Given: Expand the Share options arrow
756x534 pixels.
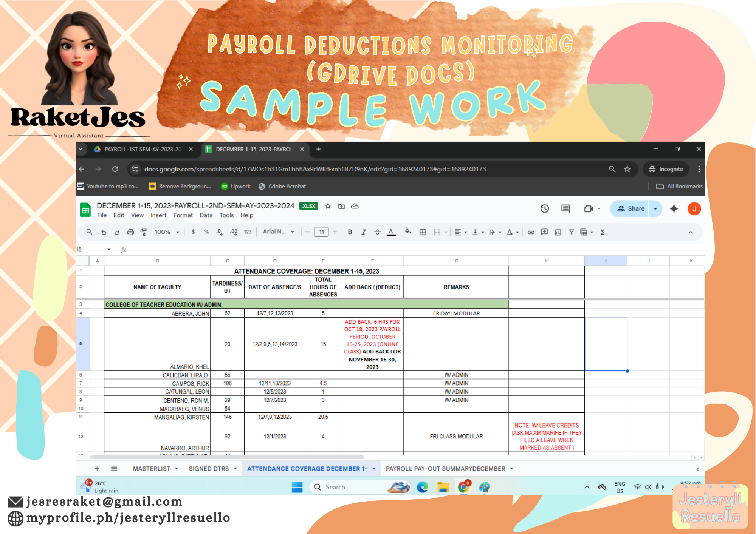Looking at the screenshot, I should 655,208.
